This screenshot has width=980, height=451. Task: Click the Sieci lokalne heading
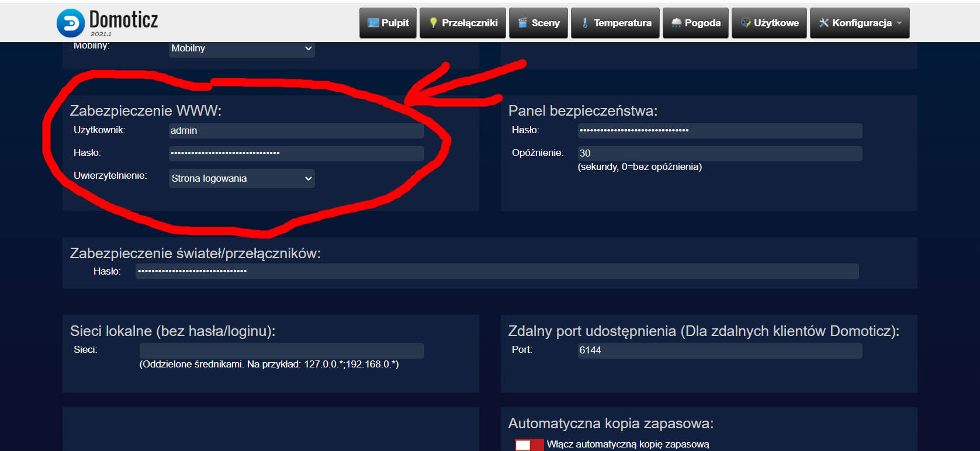tap(173, 331)
